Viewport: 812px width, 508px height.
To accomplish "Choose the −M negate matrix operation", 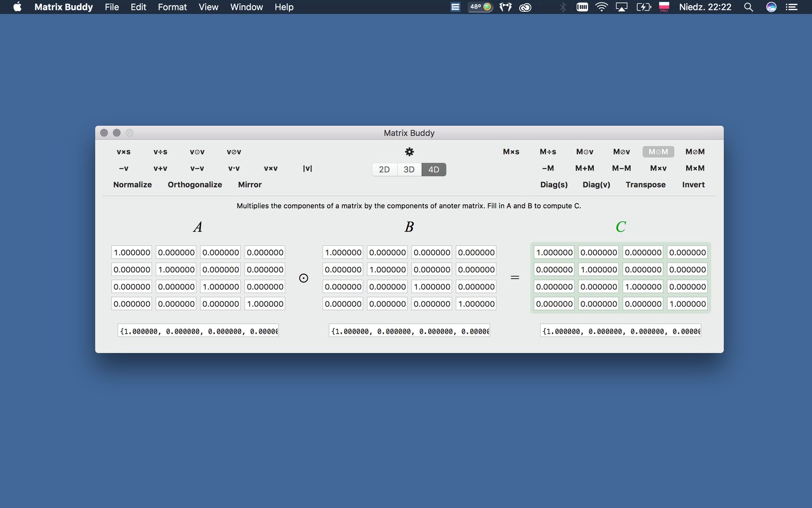I will point(548,168).
